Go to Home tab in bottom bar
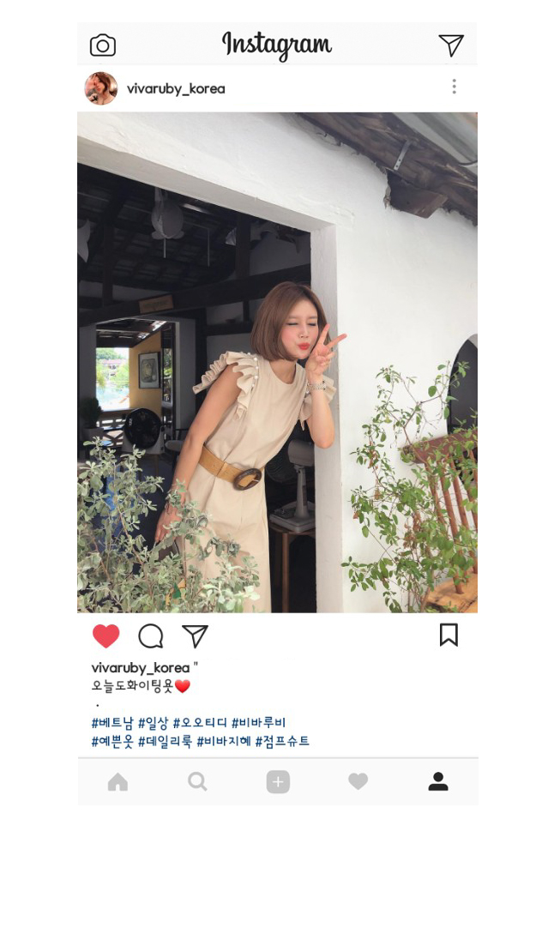Viewport: 560px width, 952px height. click(117, 782)
